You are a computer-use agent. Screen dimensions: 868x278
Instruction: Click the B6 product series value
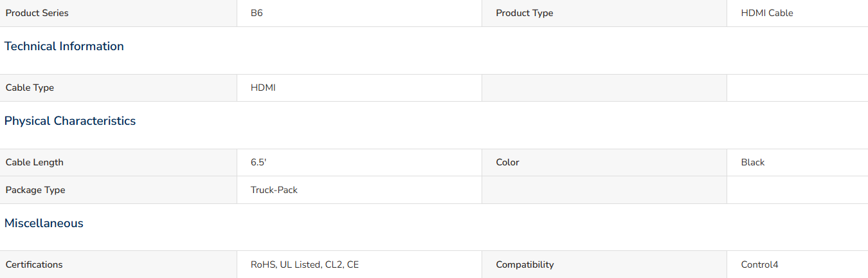click(257, 13)
